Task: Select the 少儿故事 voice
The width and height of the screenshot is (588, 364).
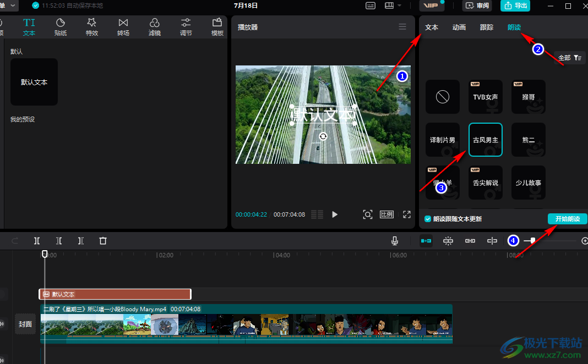Action: tap(529, 183)
